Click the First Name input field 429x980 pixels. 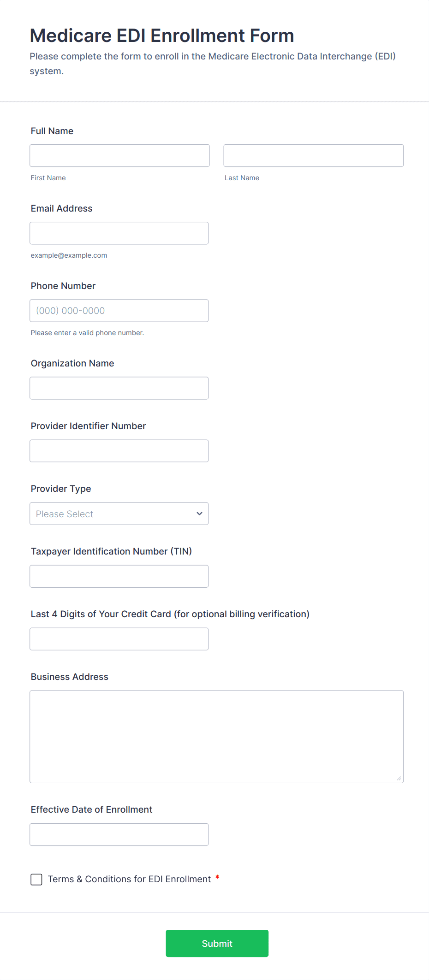click(119, 155)
